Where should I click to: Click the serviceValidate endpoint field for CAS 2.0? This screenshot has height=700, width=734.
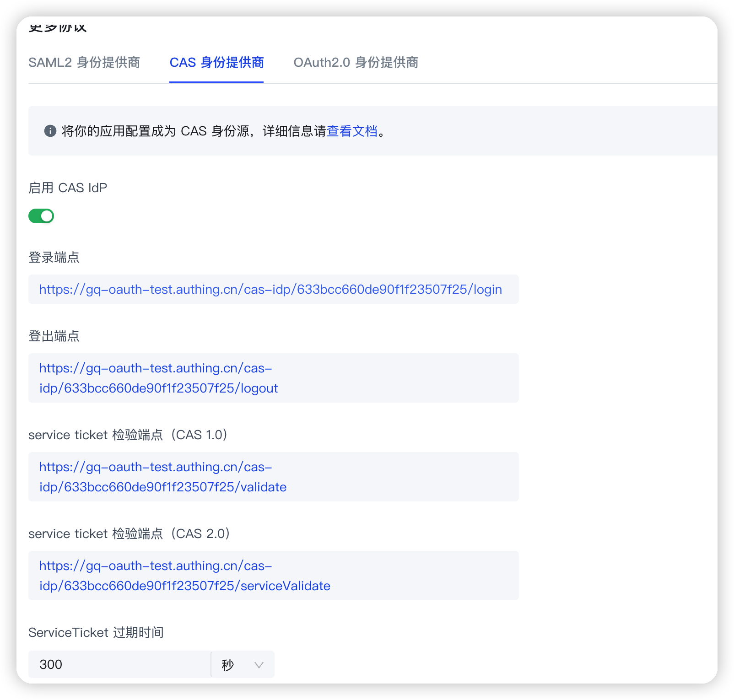coord(273,576)
